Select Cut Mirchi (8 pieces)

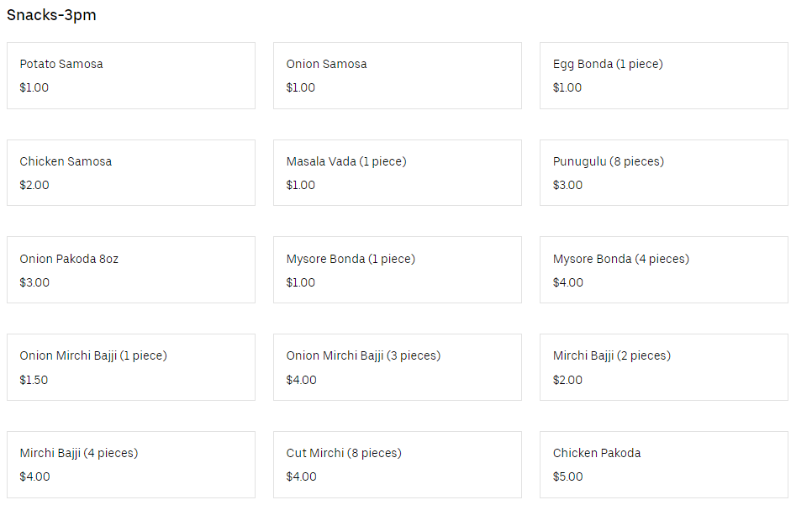(397, 465)
